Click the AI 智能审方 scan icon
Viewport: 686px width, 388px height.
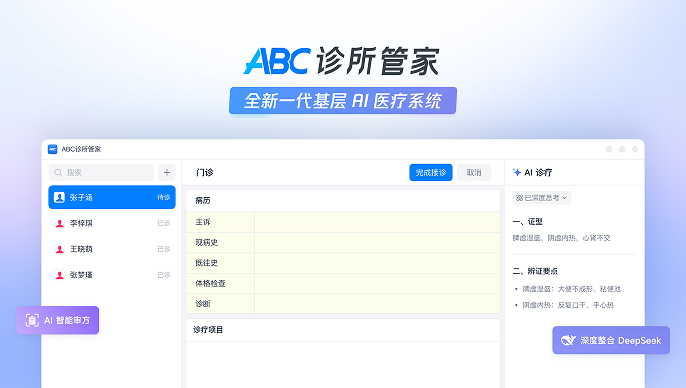pos(32,320)
